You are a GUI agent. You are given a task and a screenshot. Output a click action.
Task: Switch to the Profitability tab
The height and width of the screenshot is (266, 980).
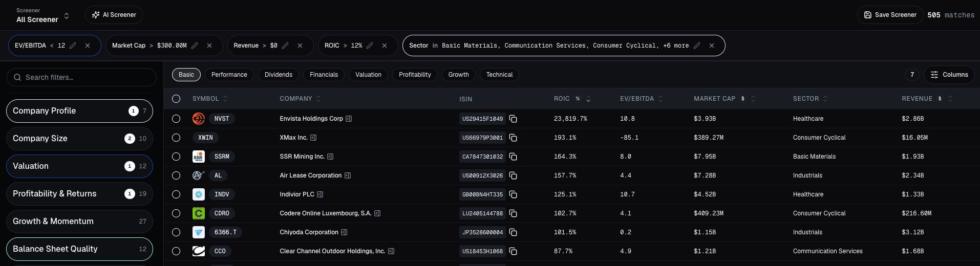(x=415, y=75)
